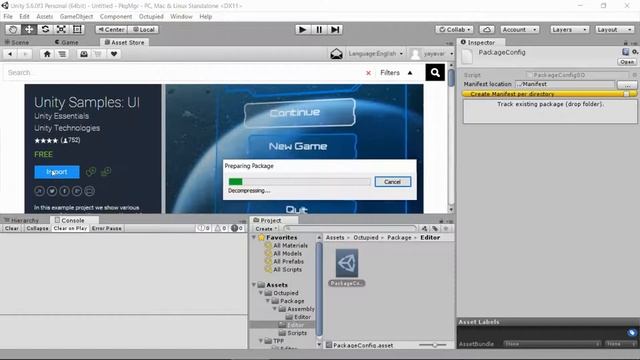Click the Manifest location browse button

(627, 84)
